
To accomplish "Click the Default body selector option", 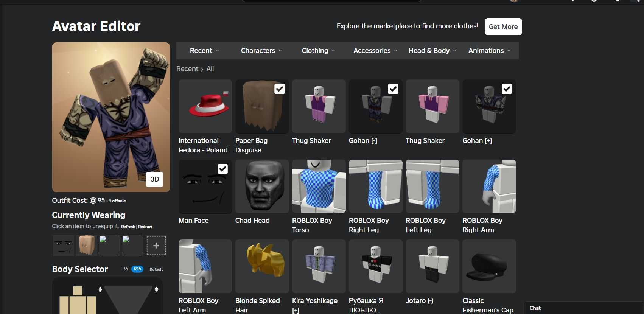I will pos(156,269).
